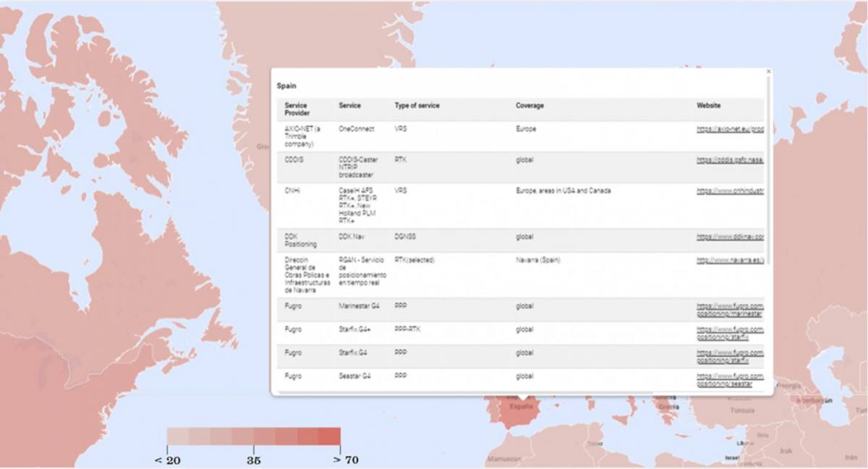The width and height of the screenshot is (868, 469).
Task: Select the 'RTK(selected)' type cell
Action: pos(414,260)
